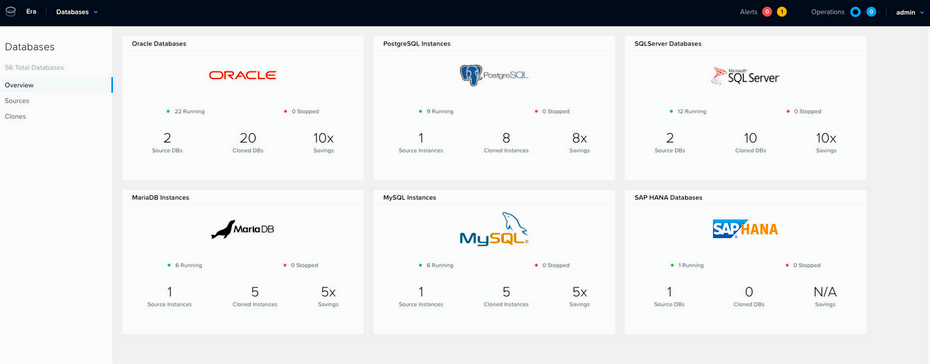Click the PostgreSQL 8 Cloned Instances count
Viewport: 930px width, 364px height.
point(506,143)
